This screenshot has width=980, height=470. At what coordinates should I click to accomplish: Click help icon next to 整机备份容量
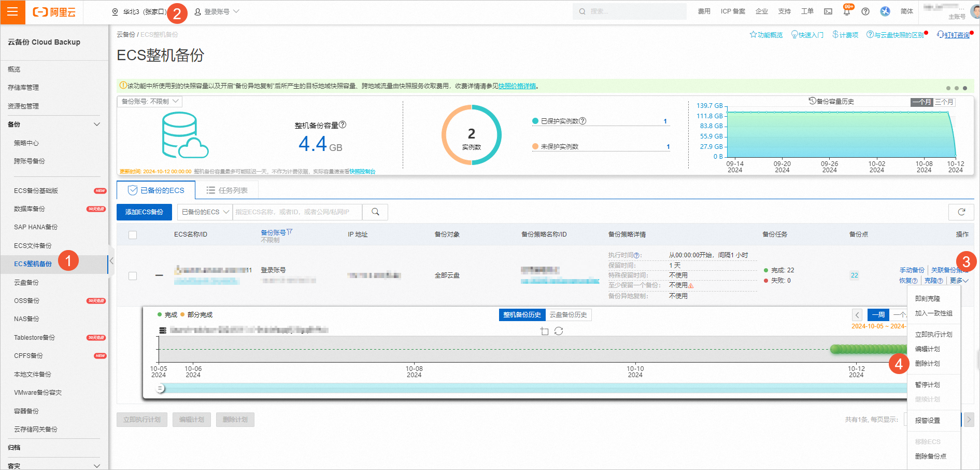[x=343, y=125]
